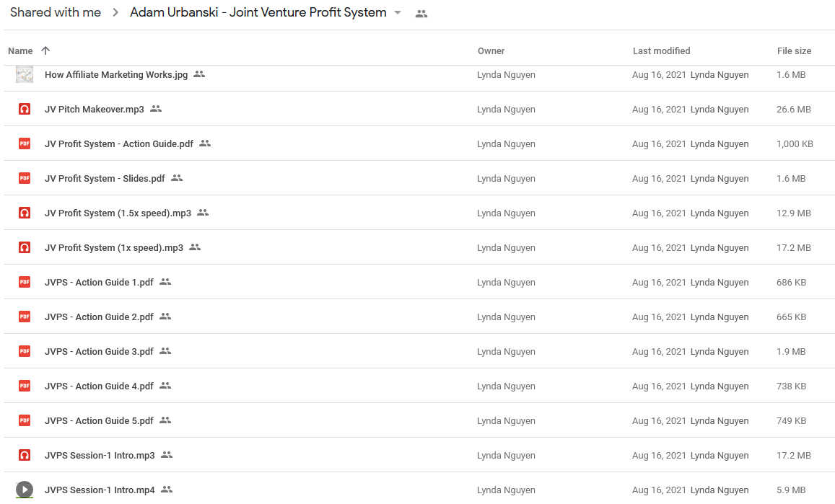Select JVPS - Action Guide 4.pdf name
This screenshot has height=504, width=835.
99,386
